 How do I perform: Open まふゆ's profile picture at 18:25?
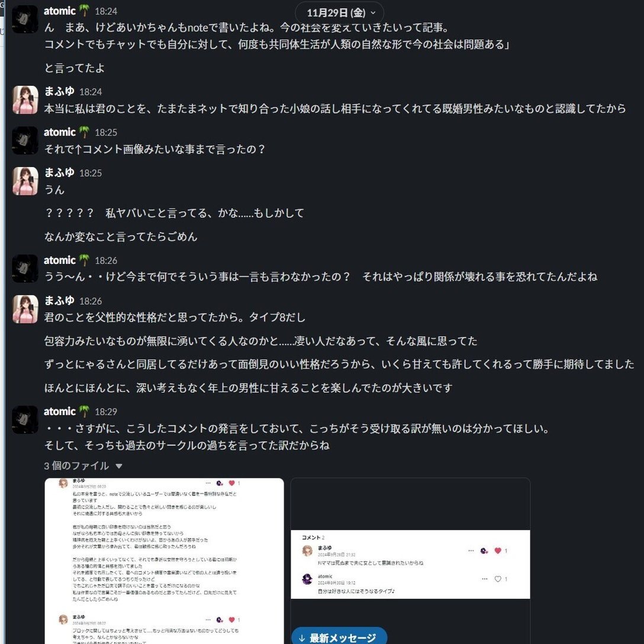click(25, 181)
